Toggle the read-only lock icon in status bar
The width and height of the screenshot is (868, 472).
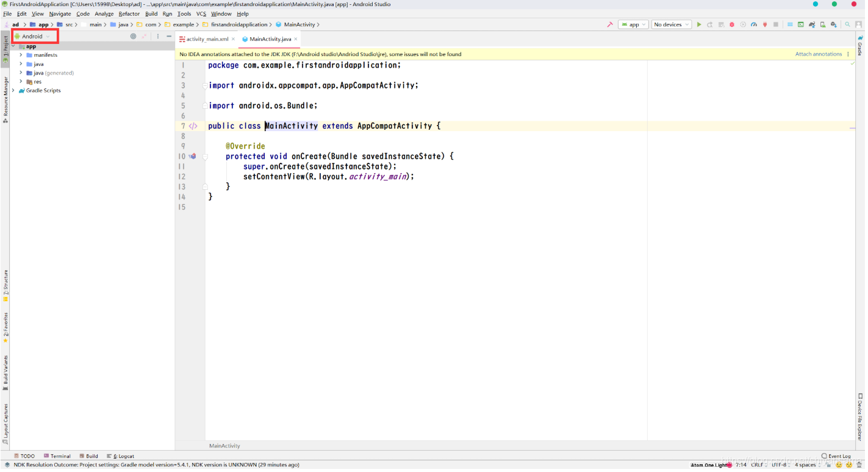pyautogui.click(x=828, y=465)
